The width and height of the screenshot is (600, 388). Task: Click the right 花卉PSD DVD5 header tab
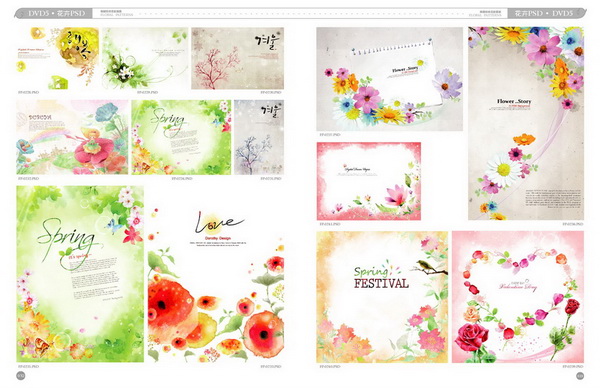point(546,13)
